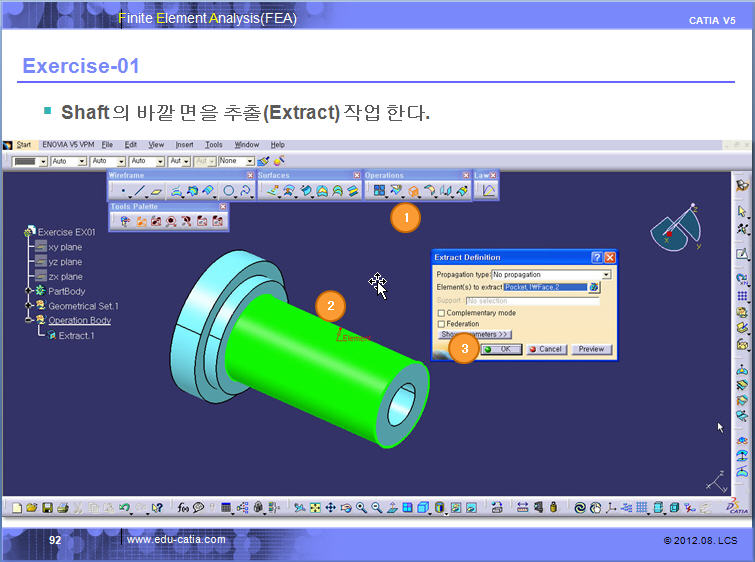Open the Help menu
This screenshot has height=562, width=755.
(x=277, y=144)
